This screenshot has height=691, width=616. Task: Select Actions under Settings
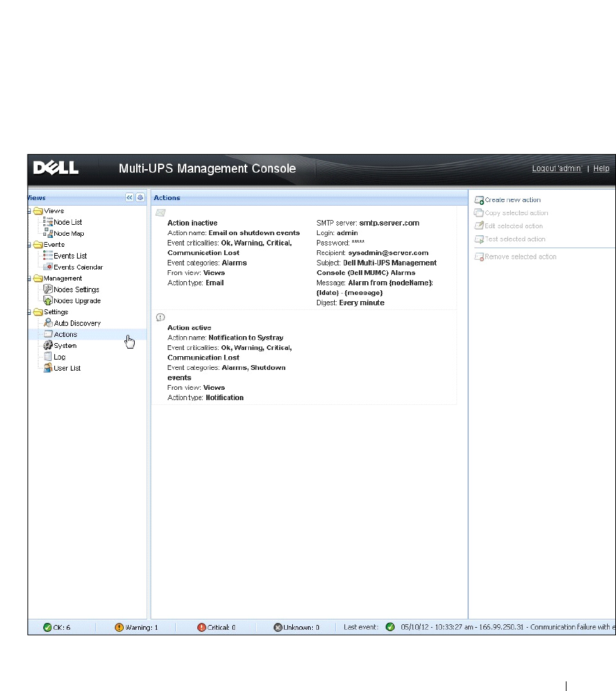coord(65,334)
